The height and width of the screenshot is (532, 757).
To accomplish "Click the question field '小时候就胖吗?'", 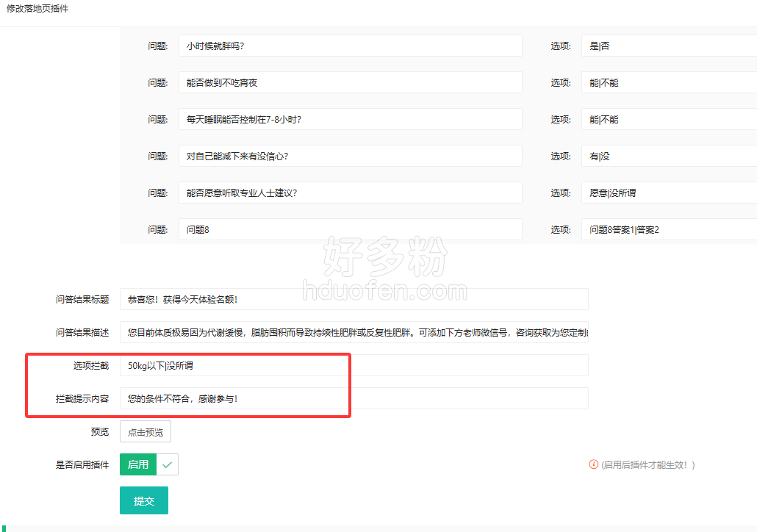I will [350, 46].
